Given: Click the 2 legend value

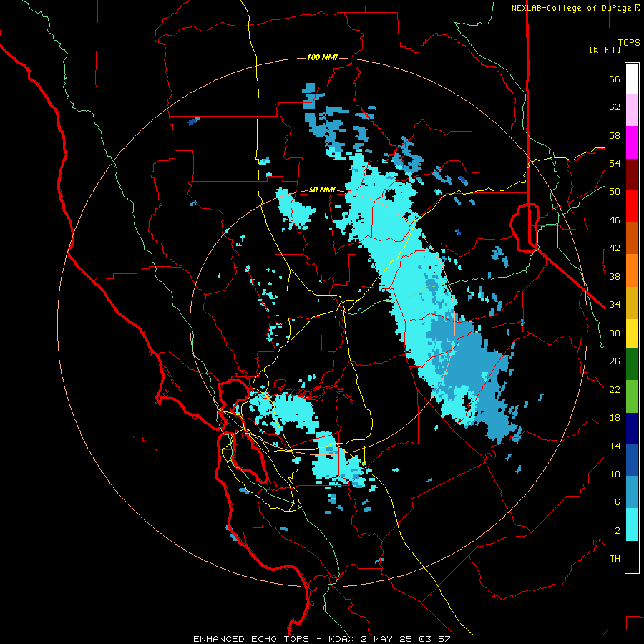Looking at the screenshot, I should (x=617, y=530).
